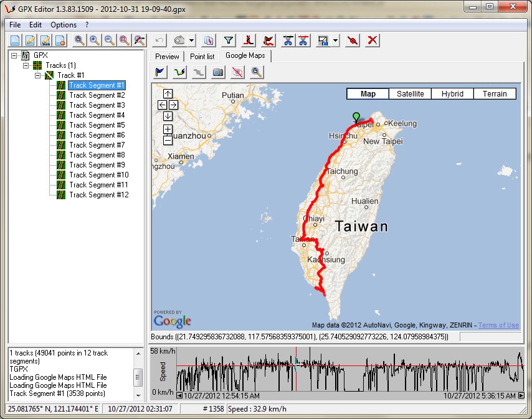The image size is (532, 419).
Task: Enable the Terrain map view
Action: point(495,93)
